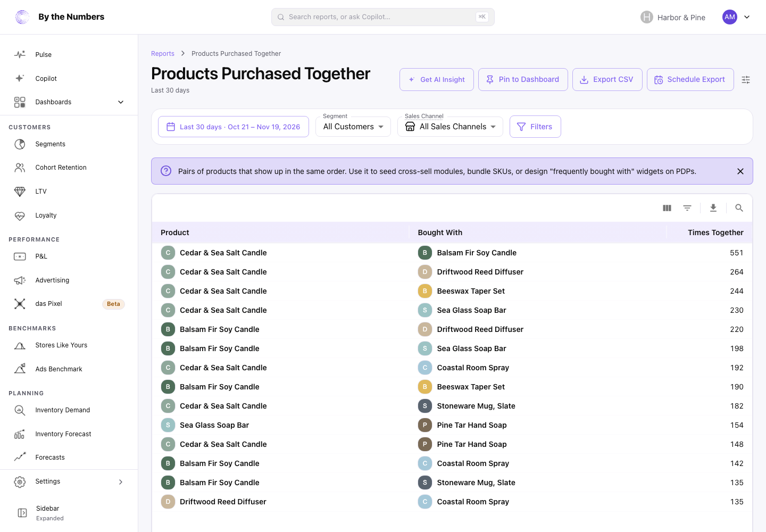Dismiss the info banner about product pairs
This screenshot has height=532, width=766.
(740, 171)
